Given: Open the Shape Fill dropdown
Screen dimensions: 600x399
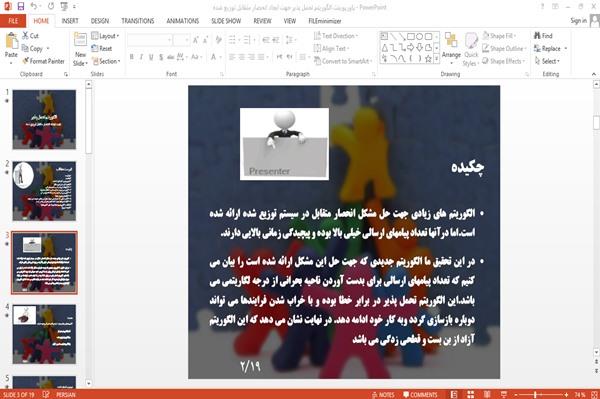Looking at the screenshot, I should [x=500, y=36].
